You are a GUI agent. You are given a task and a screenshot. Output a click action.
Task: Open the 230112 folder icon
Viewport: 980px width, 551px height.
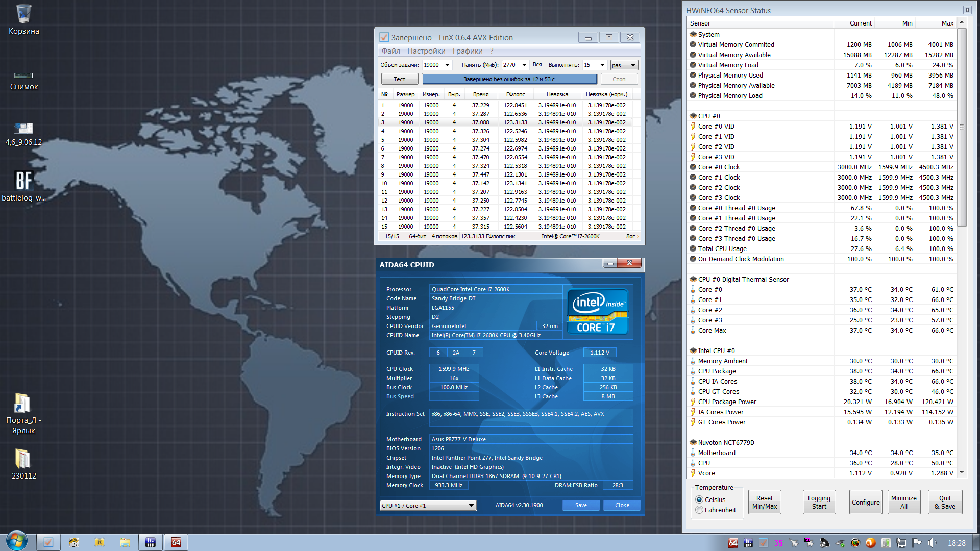[x=23, y=463]
